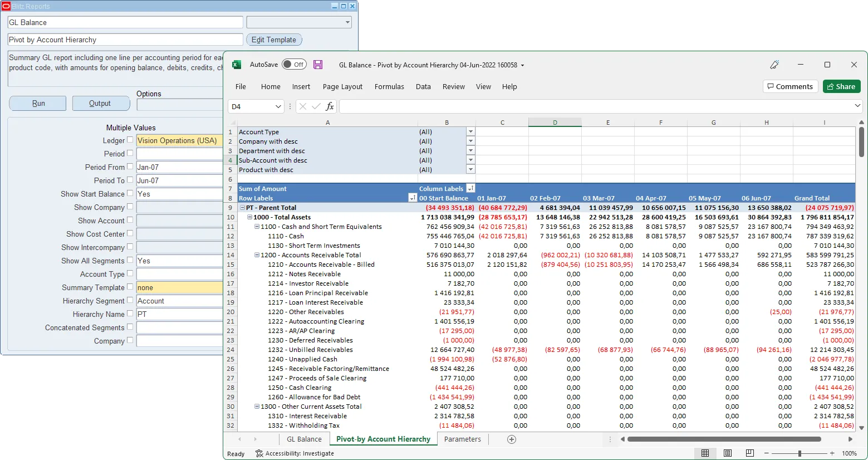The width and height of the screenshot is (868, 460).
Task: Open Product with desc filter dropdown
Action: click(470, 170)
